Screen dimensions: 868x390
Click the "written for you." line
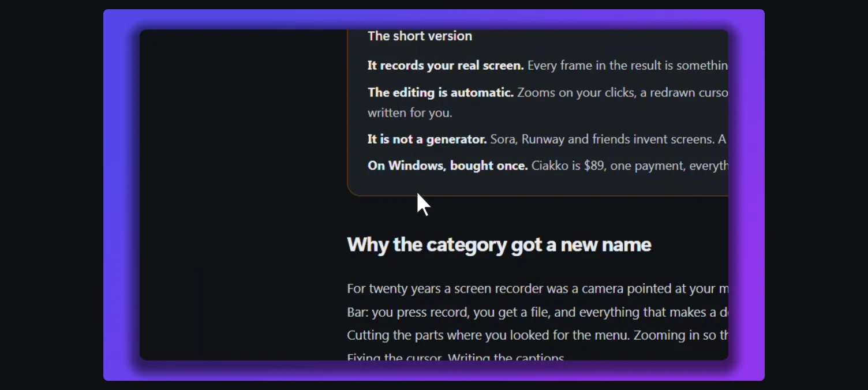410,112
